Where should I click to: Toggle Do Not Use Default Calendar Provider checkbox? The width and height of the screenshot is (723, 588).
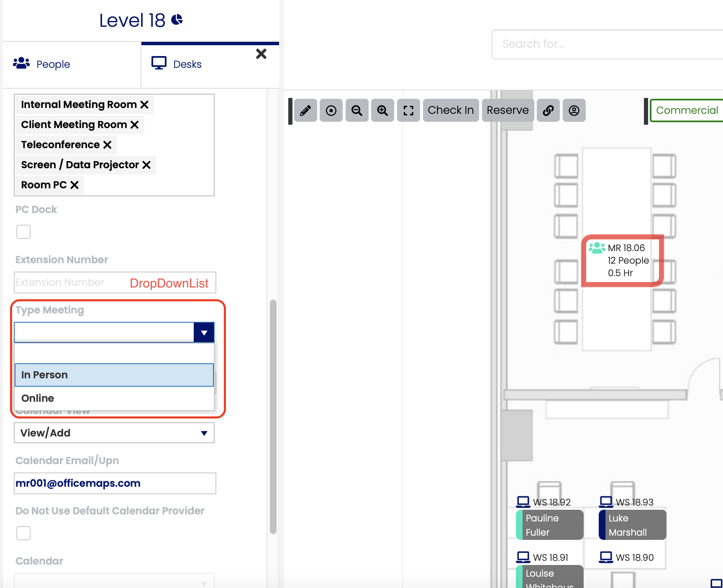coord(23,533)
